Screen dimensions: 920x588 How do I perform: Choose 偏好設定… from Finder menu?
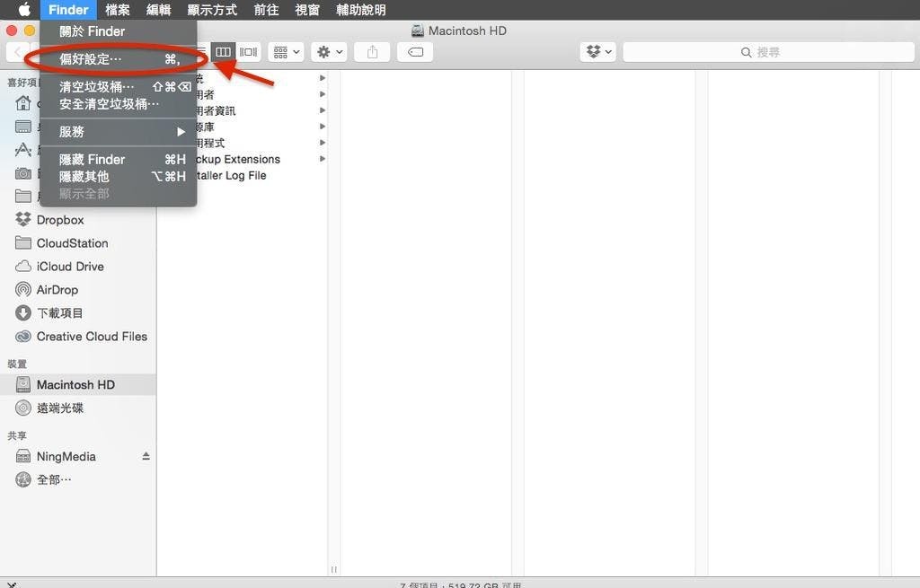click(118, 58)
